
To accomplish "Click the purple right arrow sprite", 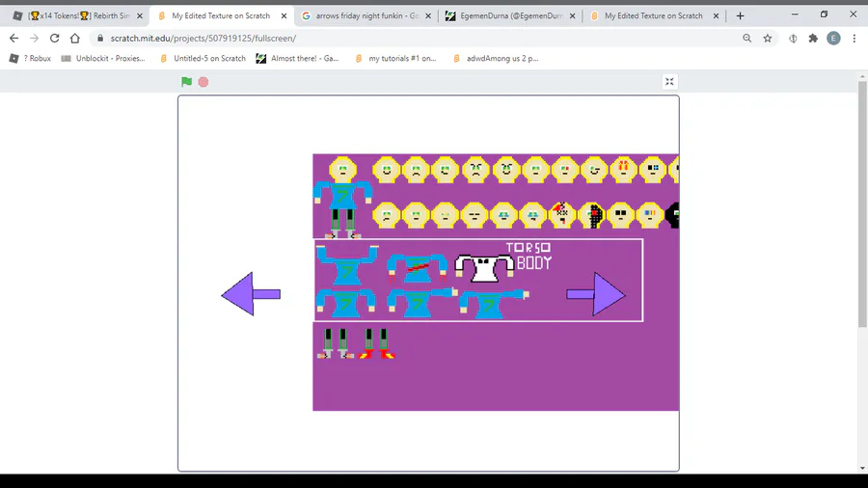I will tap(596, 294).
